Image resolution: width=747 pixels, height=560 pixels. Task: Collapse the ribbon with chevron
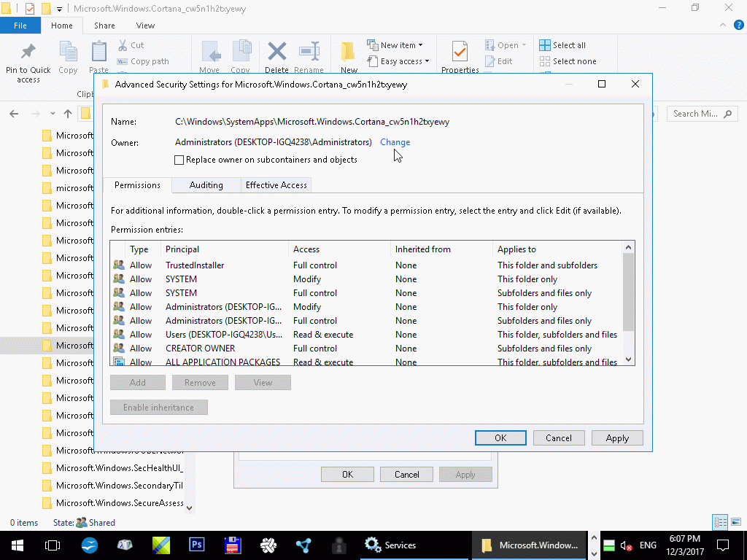click(723, 26)
